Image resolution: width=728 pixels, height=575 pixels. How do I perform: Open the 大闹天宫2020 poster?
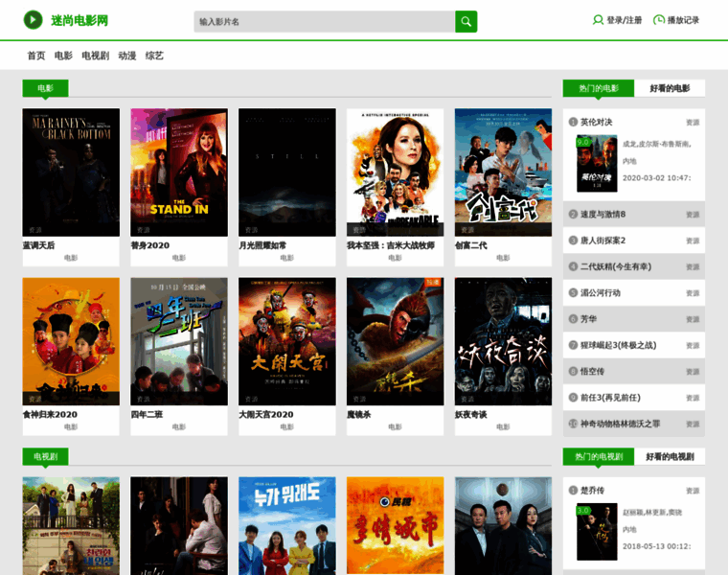[x=287, y=341]
